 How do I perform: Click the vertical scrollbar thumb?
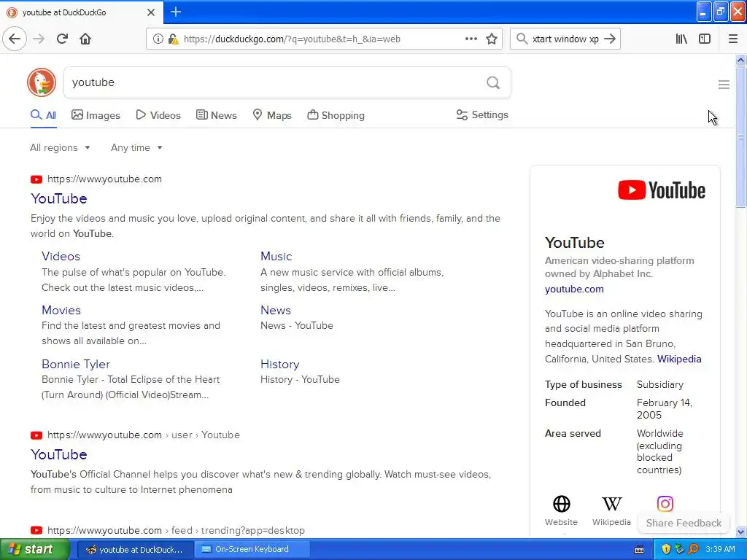(740, 137)
